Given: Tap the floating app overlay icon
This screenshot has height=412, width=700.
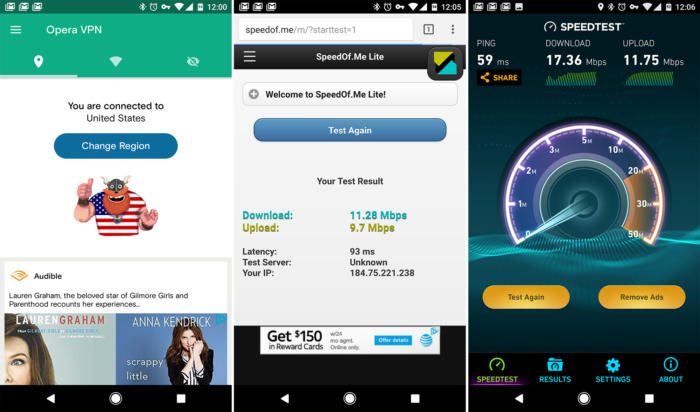Looking at the screenshot, I should click(x=445, y=64).
